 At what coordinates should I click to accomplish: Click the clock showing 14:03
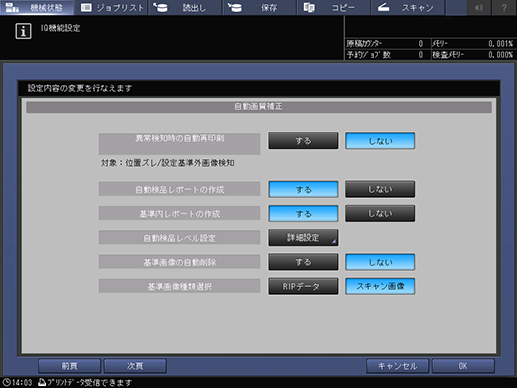click(17, 383)
